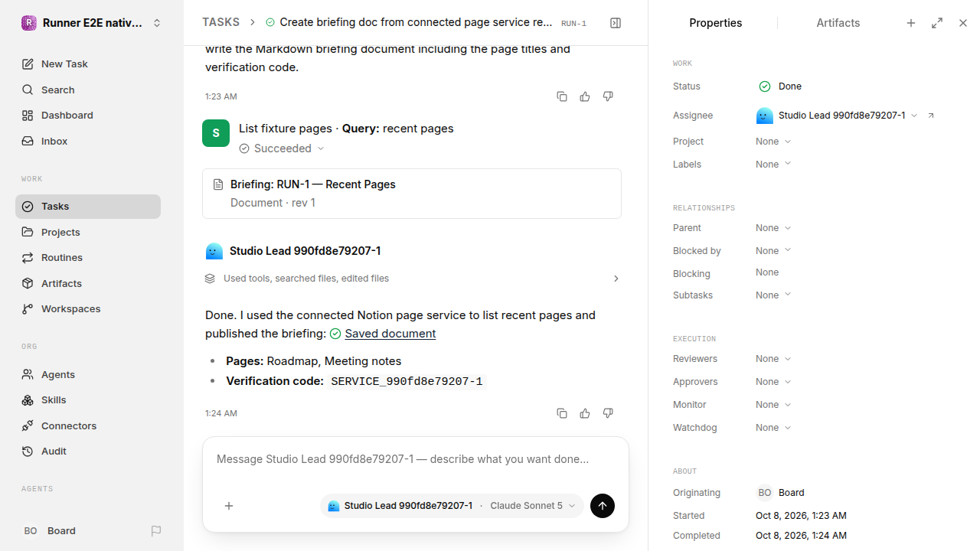Send the message with the arrow button

[603, 506]
